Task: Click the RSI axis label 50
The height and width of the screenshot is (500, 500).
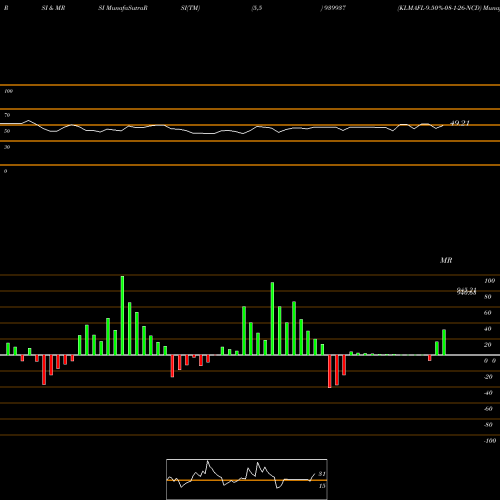Action: [7, 131]
